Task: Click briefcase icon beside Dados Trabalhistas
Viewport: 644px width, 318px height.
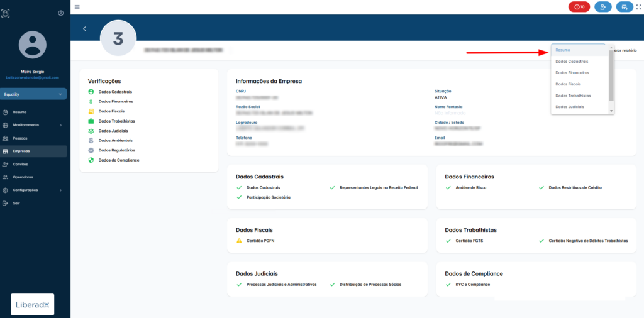Action: point(91,121)
